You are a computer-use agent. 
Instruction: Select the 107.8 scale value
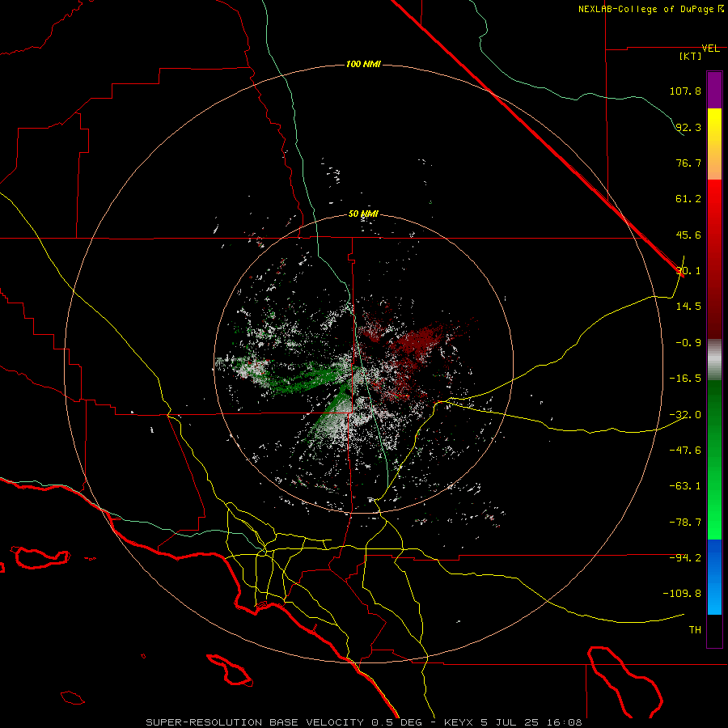pyautogui.click(x=685, y=91)
